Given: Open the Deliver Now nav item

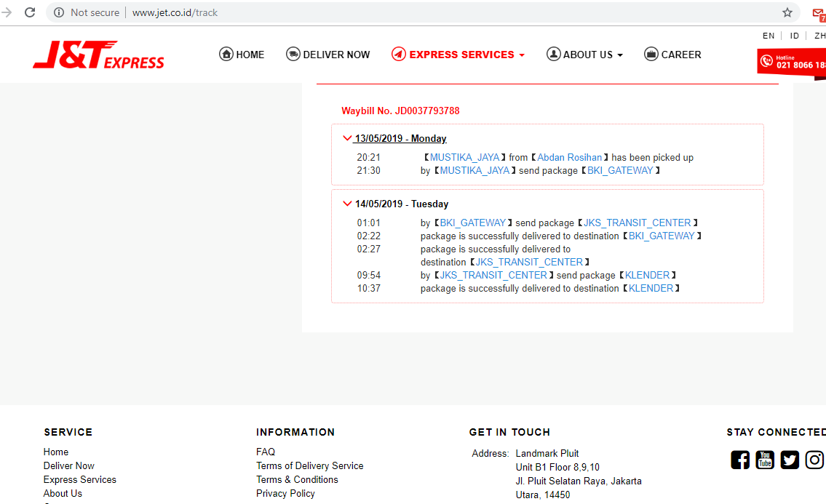Looking at the screenshot, I should [328, 55].
